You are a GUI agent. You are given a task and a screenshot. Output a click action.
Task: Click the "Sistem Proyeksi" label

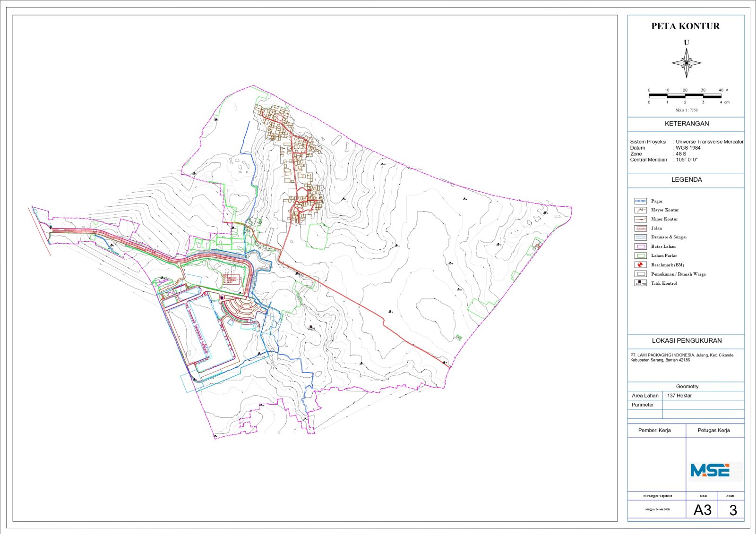648,142
